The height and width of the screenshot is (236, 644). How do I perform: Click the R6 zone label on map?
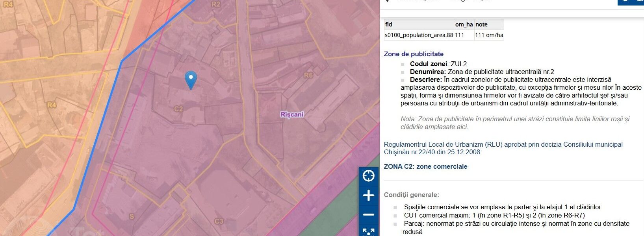[x=308, y=75]
